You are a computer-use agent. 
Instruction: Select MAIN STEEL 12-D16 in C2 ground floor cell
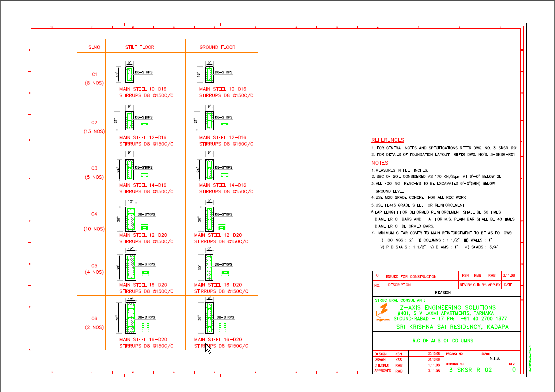(223, 138)
